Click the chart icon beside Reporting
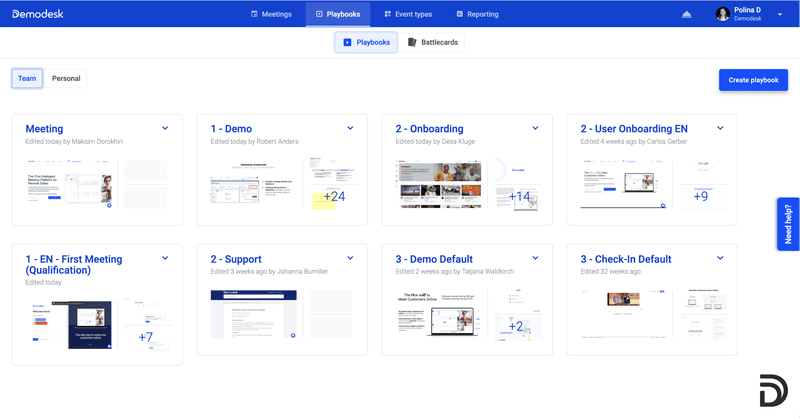 point(459,14)
